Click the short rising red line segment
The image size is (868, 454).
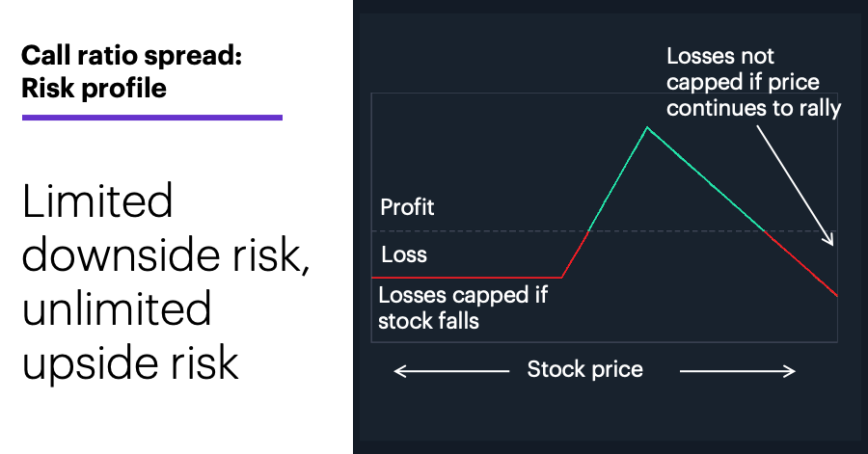(x=575, y=254)
